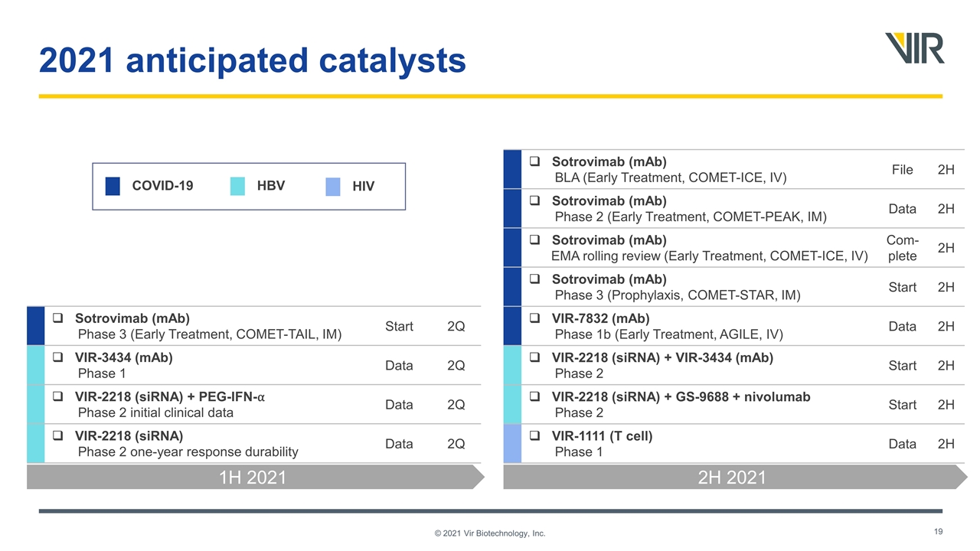Image resolution: width=980 pixels, height=551 pixels.
Task: Click "2H" in the VIR-1111 row
Action: [946, 444]
